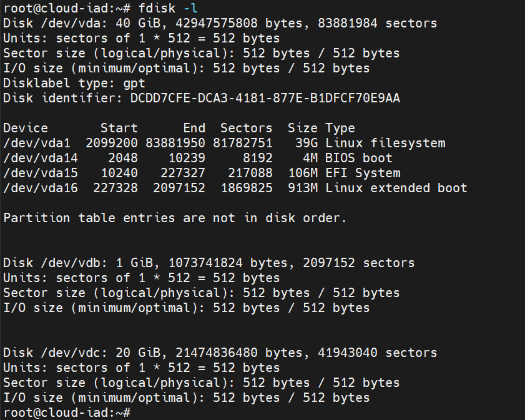This screenshot has width=525, height=420.
Task: Click the Disk /dev/vda 40 GiB line
Action: point(220,23)
